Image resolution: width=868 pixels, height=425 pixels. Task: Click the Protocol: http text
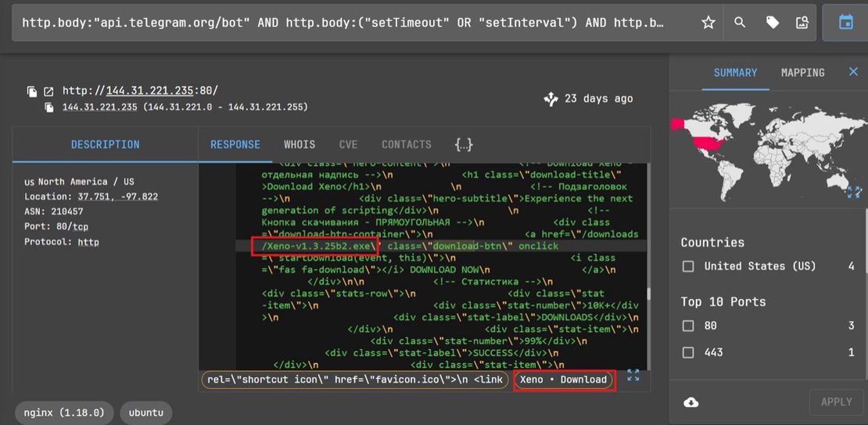point(62,242)
